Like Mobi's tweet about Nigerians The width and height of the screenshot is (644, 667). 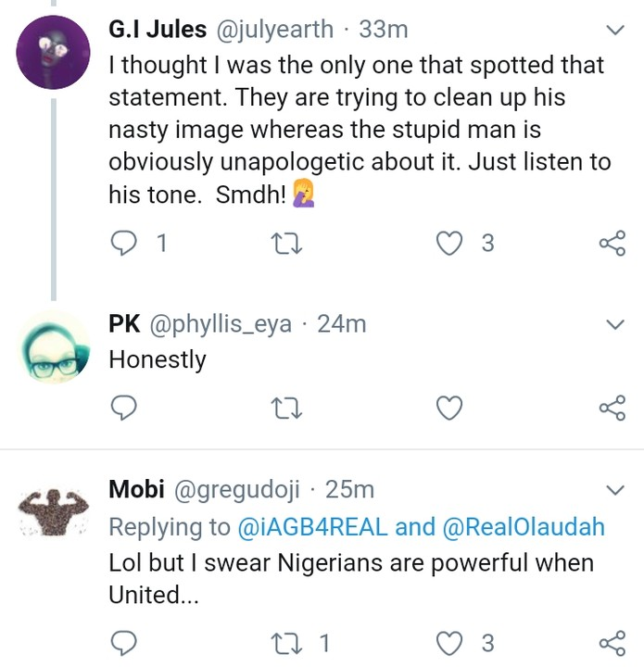tap(449, 642)
